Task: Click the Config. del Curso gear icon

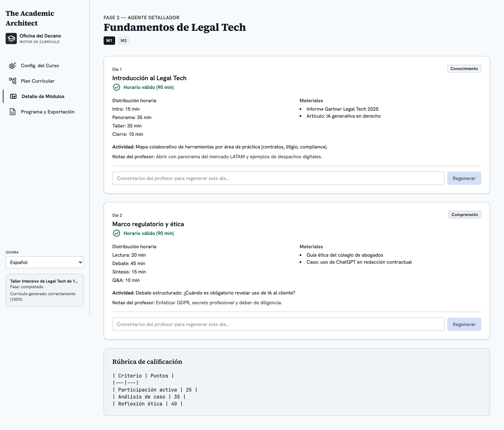Action: (13, 66)
